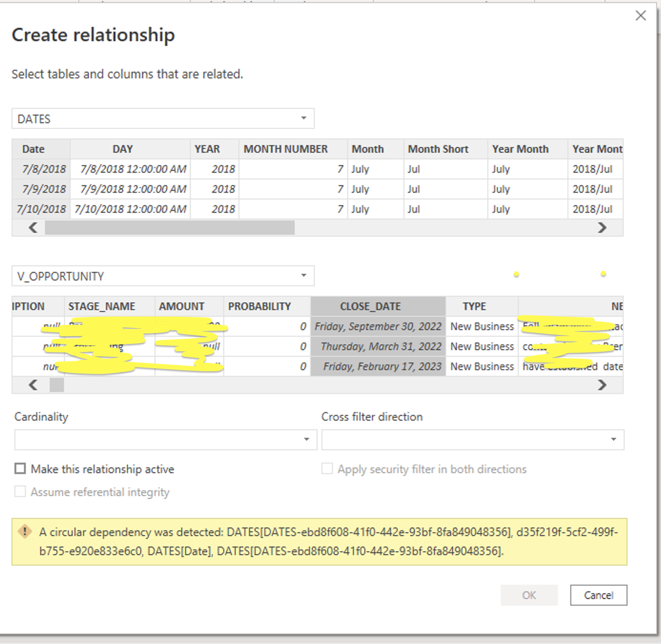The image size is (661, 644).
Task: Open the V_OPPORTUNITY table dropdown
Action: point(163,276)
